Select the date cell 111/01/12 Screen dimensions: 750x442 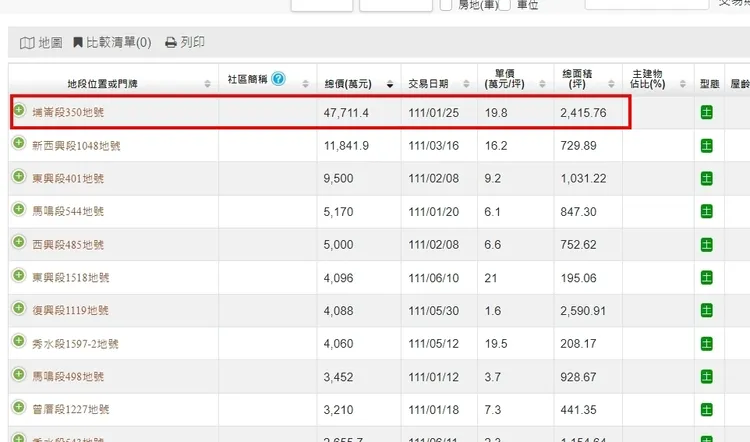[x=433, y=377]
